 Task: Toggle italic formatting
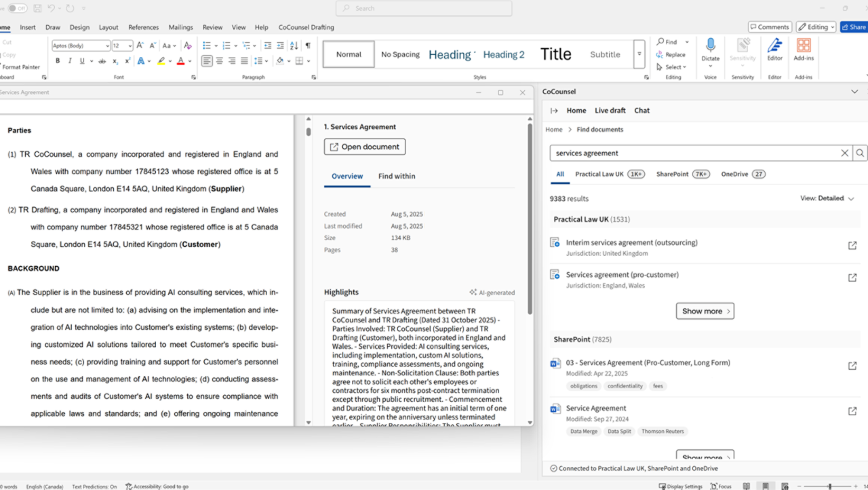[x=70, y=61]
